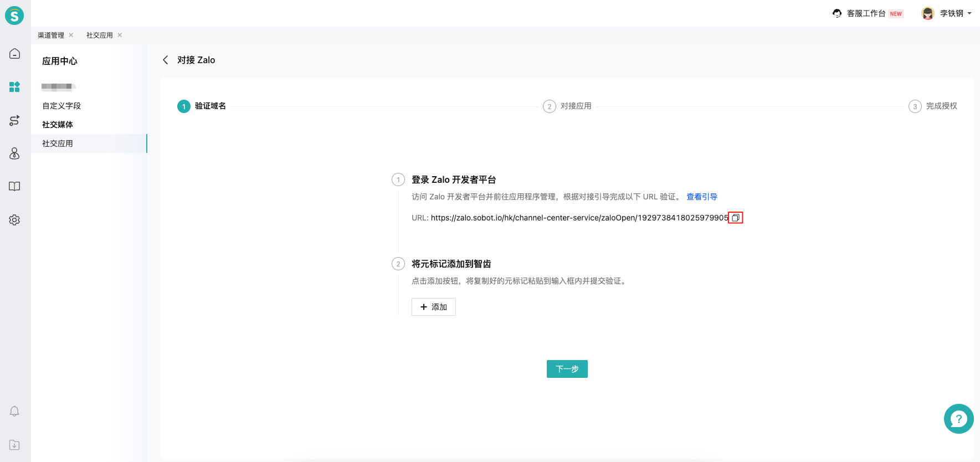Click the 对接 Zalo page title
Screen dimensions: 980x462
pyautogui.click(x=196, y=60)
